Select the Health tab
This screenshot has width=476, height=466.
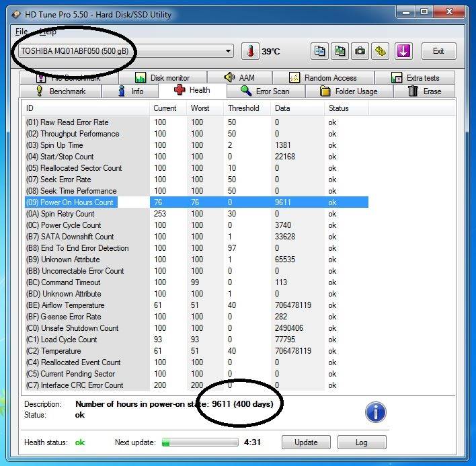[x=192, y=90]
